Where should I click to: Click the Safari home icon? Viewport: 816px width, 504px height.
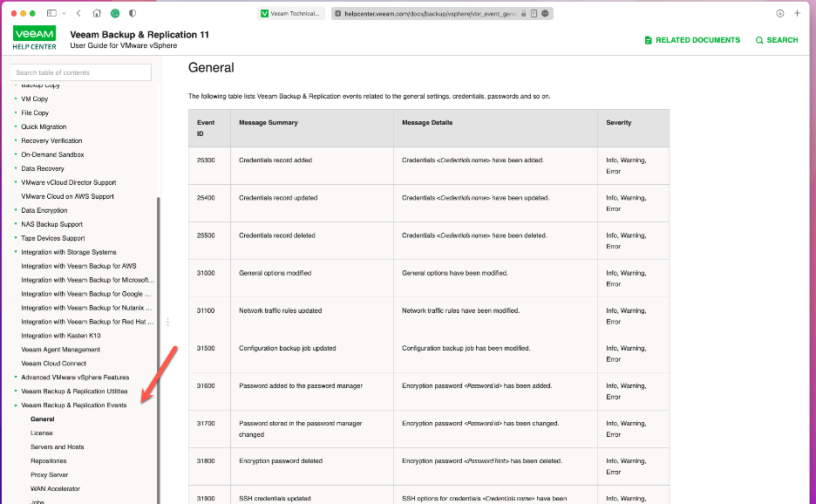97,13
